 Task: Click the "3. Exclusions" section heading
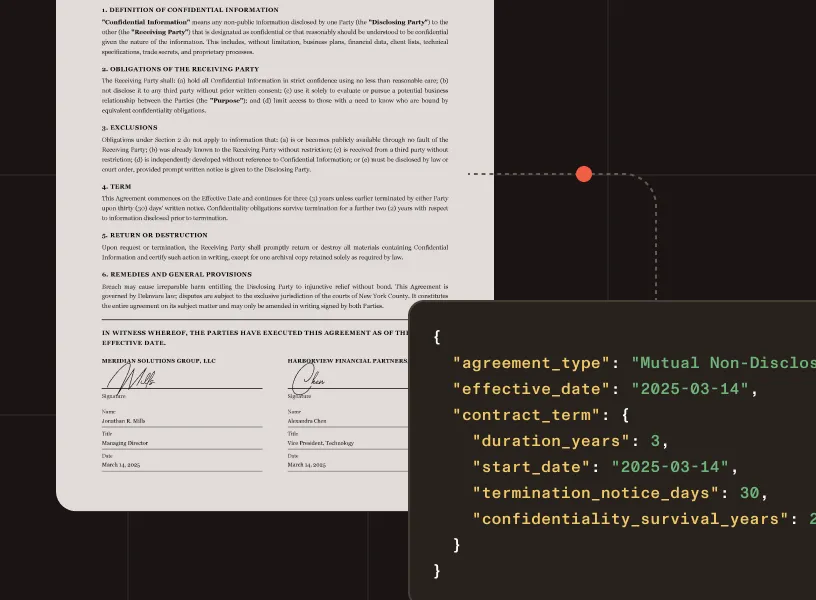coord(130,127)
